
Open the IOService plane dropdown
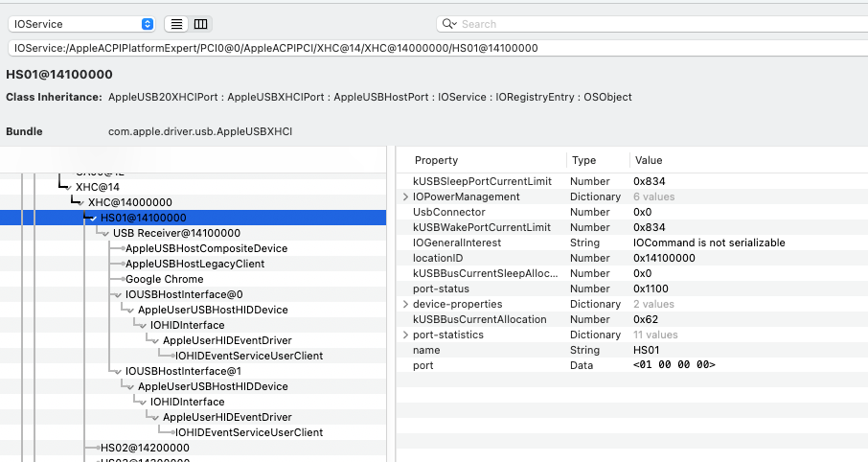click(83, 24)
